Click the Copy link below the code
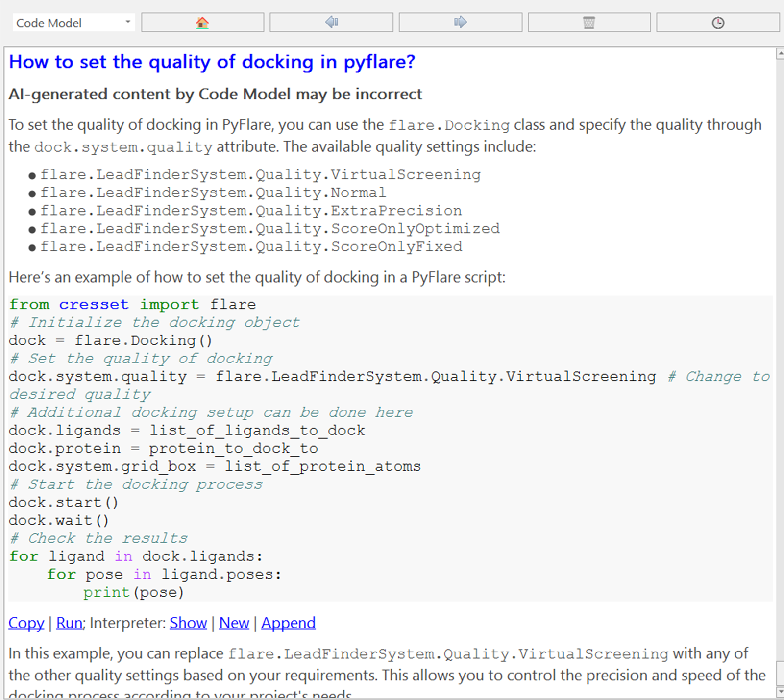This screenshot has height=700, width=784. [26, 623]
